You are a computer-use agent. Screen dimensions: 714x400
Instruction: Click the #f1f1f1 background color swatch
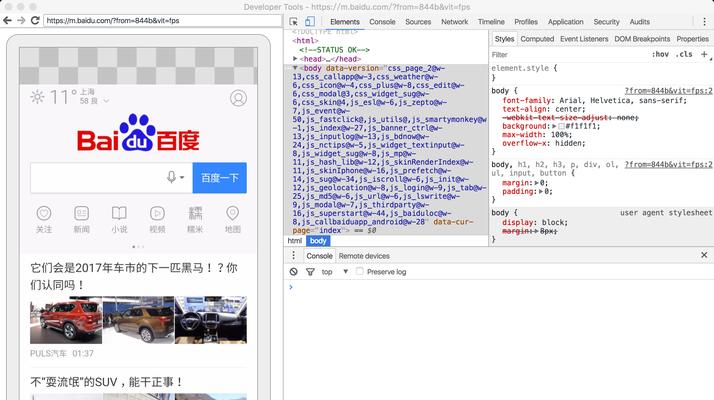[x=561, y=126]
